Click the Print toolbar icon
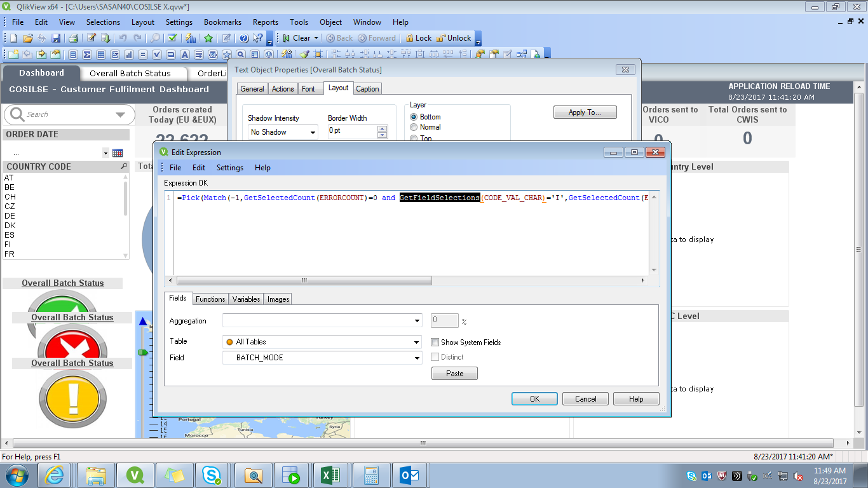 (x=73, y=38)
